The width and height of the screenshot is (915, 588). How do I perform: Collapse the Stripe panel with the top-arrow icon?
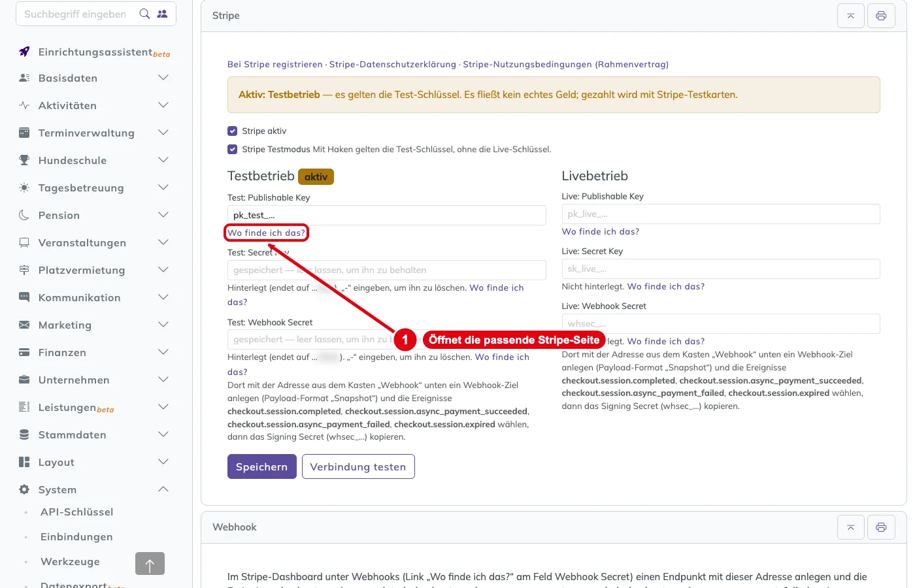pyautogui.click(x=851, y=16)
